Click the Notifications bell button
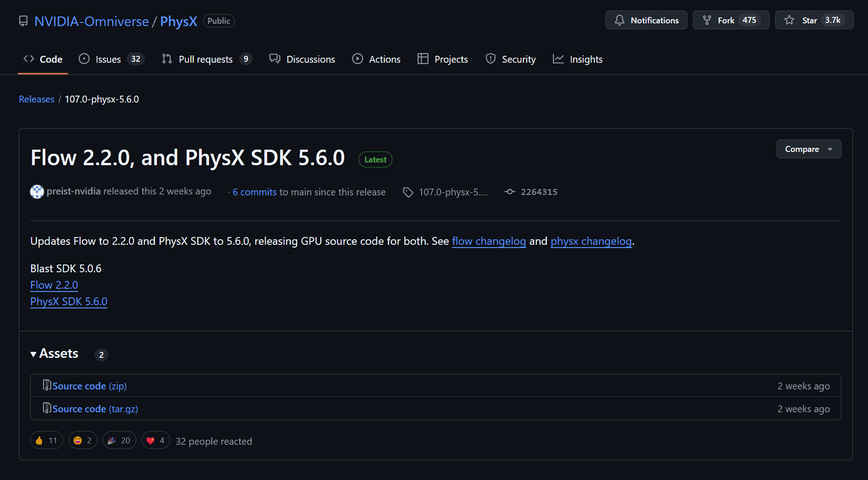This screenshot has width=868, height=480. pyautogui.click(x=646, y=20)
